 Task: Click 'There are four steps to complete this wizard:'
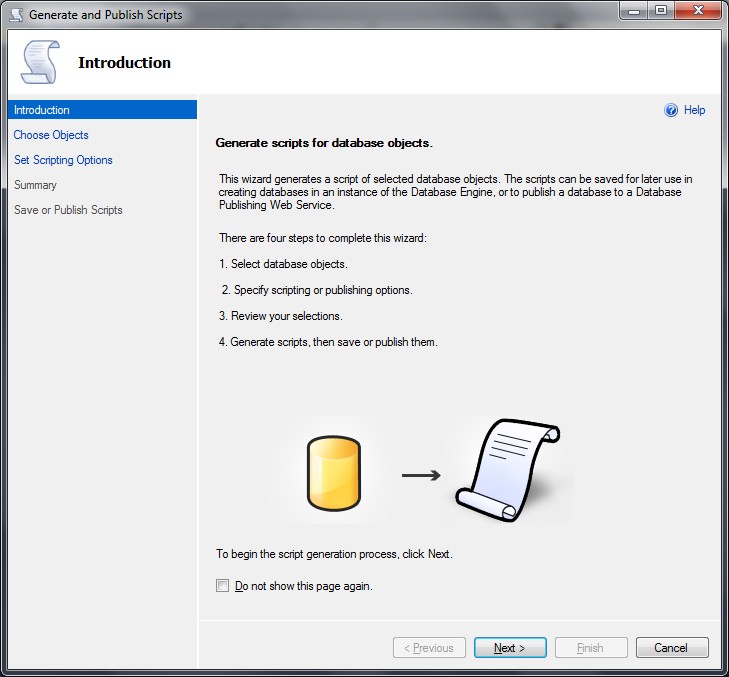pyautogui.click(x=323, y=238)
